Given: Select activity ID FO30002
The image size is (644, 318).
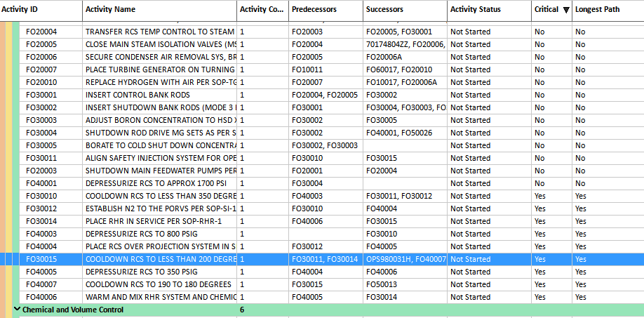Looking at the screenshot, I should pos(41,107).
